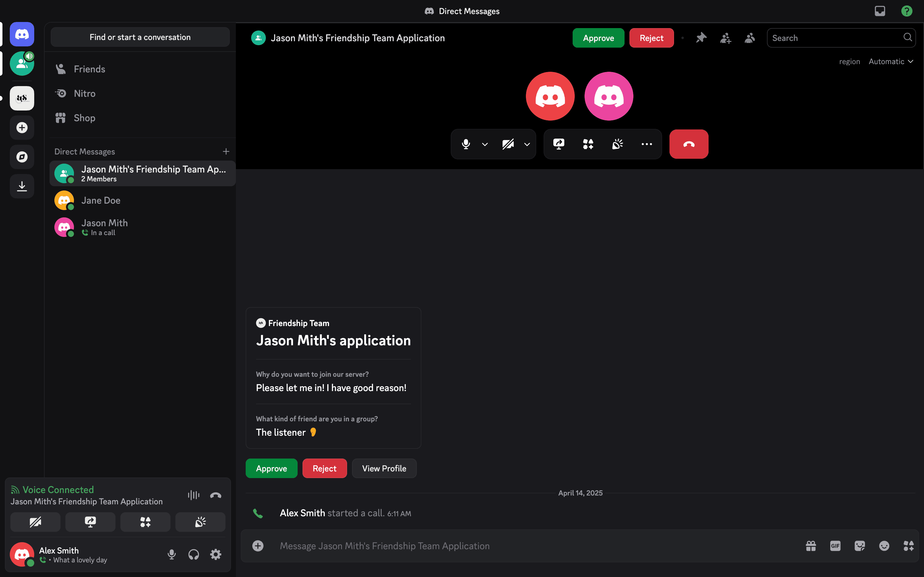The width and height of the screenshot is (924, 577).
Task: Open the GIF picker
Action: click(835, 546)
